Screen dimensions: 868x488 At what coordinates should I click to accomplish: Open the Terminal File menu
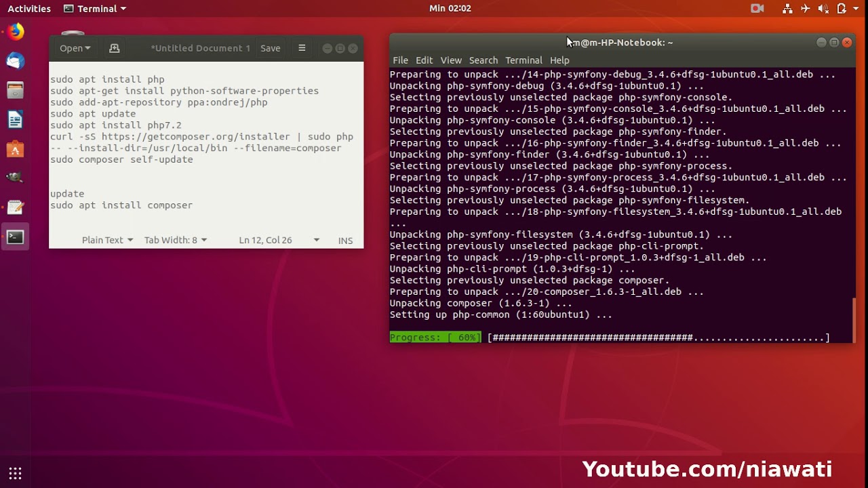point(400,60)
